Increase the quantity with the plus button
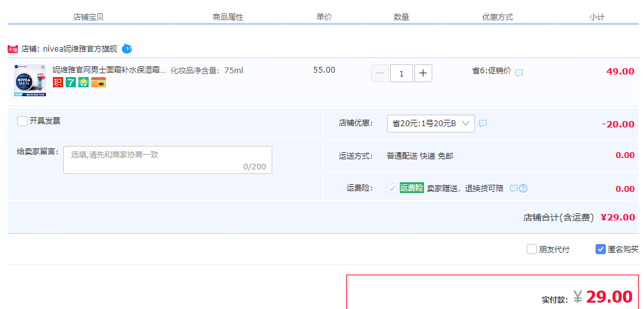Screen dimensions: 644x309 click(x=423, y=73)
